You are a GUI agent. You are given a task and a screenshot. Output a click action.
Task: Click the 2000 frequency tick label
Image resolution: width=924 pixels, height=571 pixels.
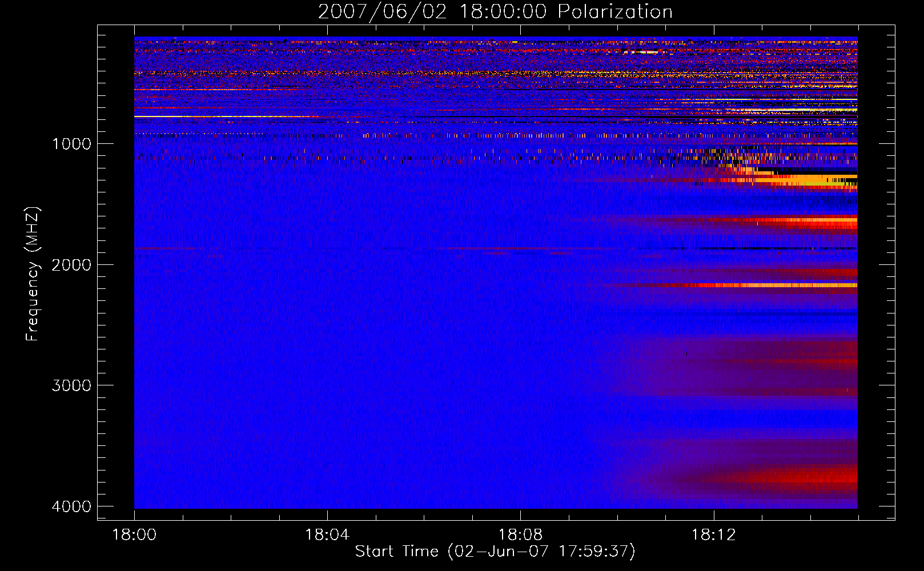pyautogui.click(x=71, y=265)
